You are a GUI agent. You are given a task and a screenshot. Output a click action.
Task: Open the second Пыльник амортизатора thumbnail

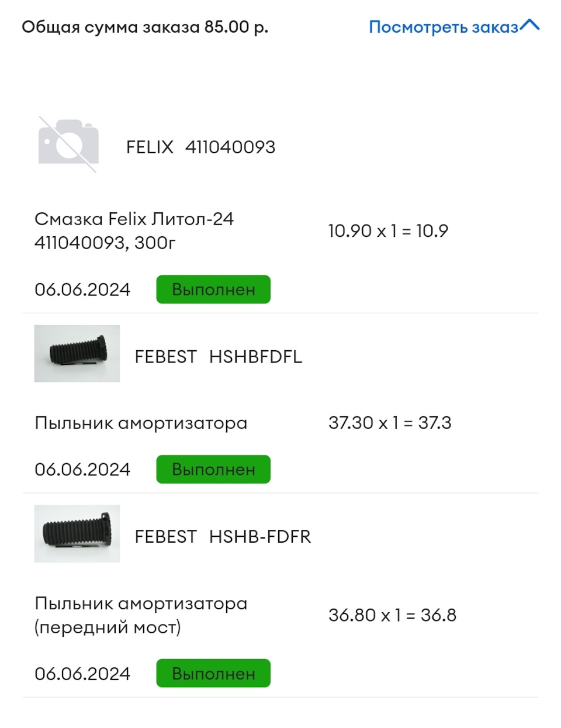[77, 534]
